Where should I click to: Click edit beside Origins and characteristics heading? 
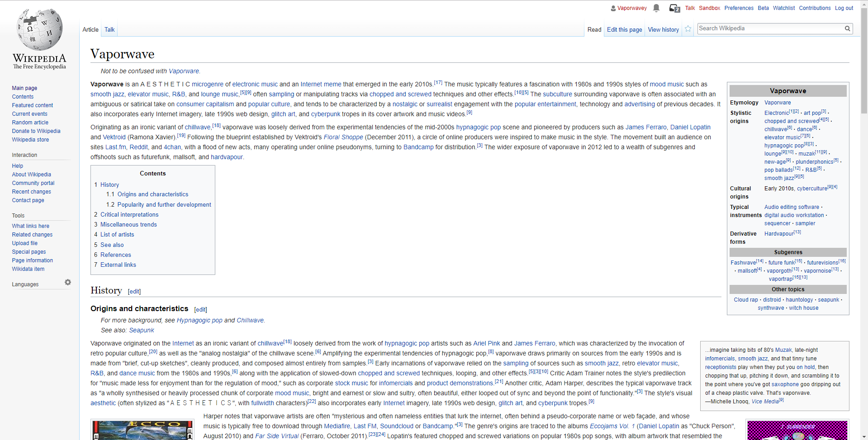point(200,310)
